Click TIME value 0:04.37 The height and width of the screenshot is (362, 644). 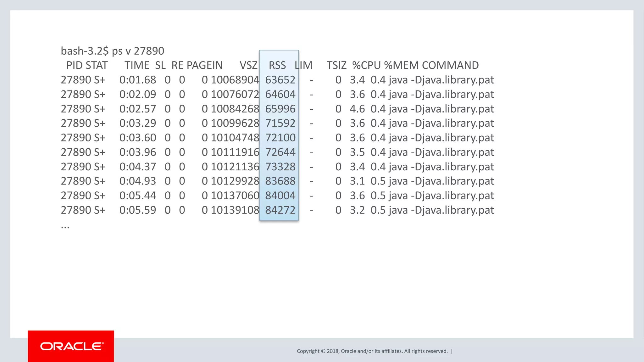pos(138,167)
